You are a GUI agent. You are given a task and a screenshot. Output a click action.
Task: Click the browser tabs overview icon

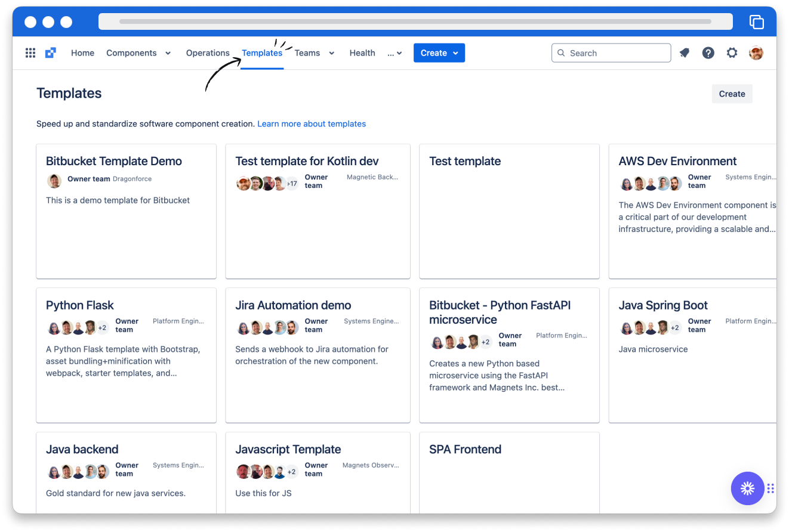point(757,22)
